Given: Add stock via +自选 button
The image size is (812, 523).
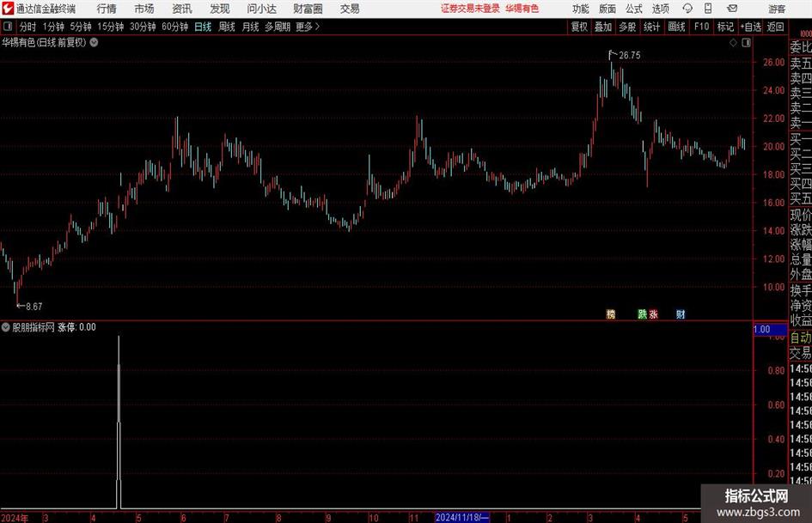Looking at the screenshot, I should coord(751,27).
